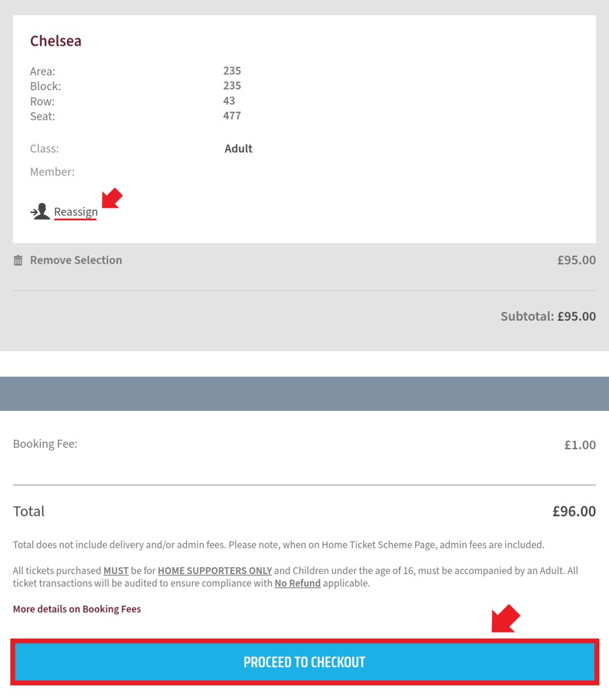This screenshot has width=609, height=700.
Task: Click the grey-blue divider bar
Action: (304, 393)
